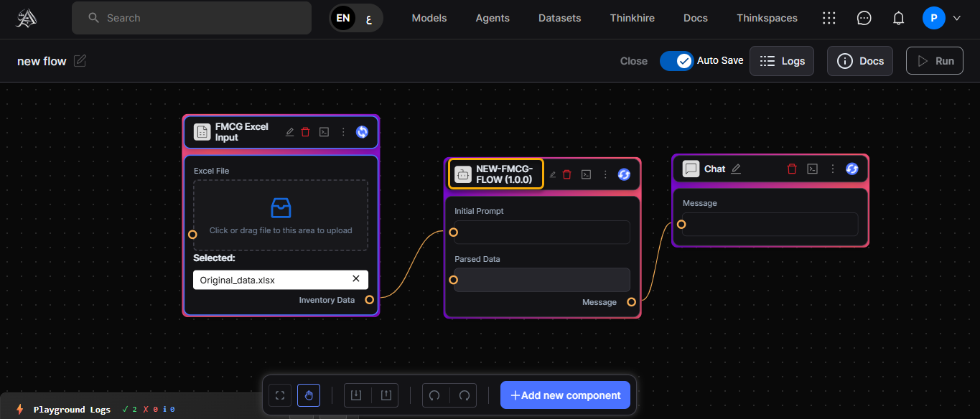Remove selected Original_data.xlsx file
The width and height of the screenshot is (980, 419).
355,279
